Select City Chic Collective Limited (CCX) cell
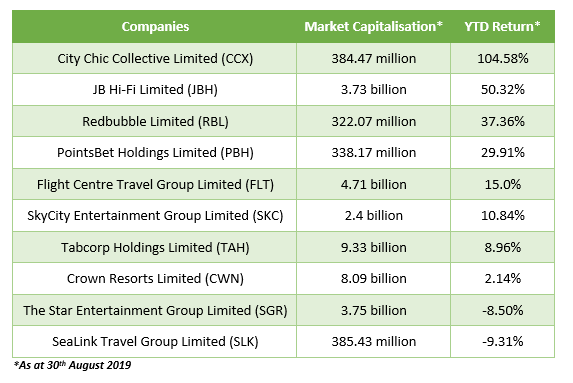 coord(155,58)
